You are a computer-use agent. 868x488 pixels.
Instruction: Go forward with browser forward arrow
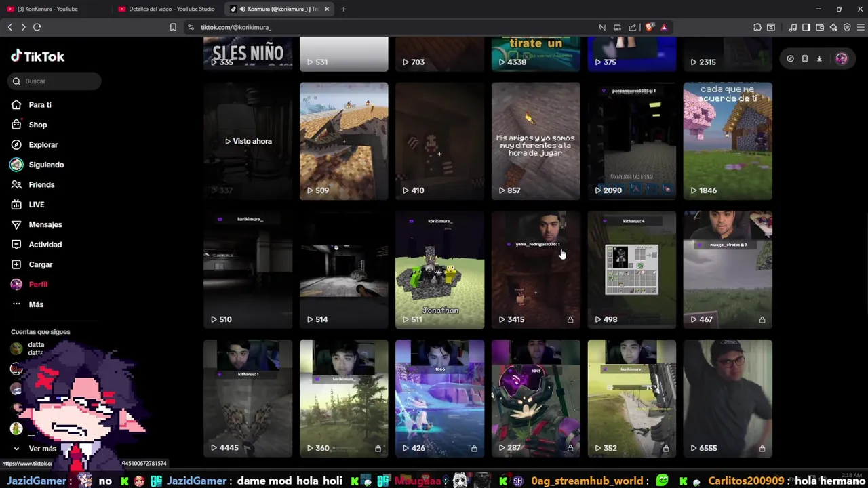click(x=23, y=27)
